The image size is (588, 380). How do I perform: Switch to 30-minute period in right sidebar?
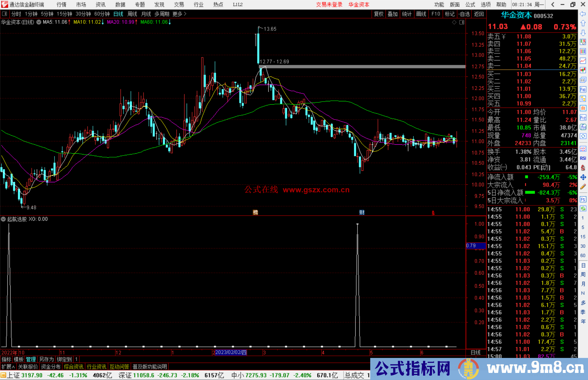click(x=583, y=246)
